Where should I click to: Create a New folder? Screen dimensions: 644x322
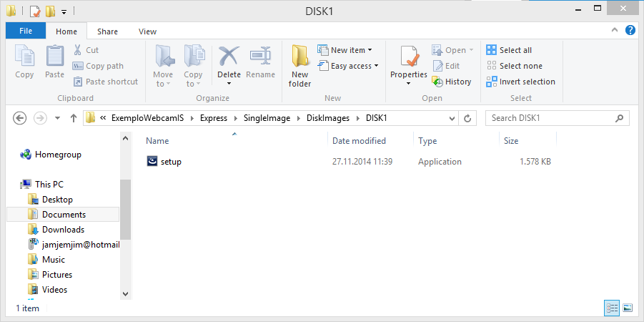tap(299, 66)
